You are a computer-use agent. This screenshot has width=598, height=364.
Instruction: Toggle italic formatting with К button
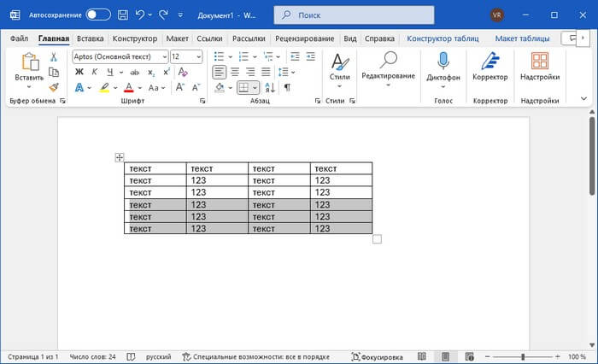click(93, 72)
